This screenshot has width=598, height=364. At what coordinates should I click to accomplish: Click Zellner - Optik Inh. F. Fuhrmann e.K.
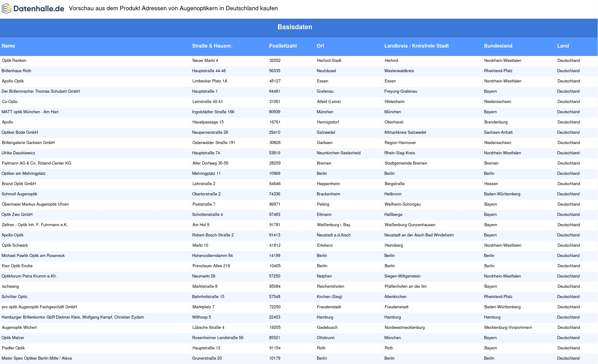pyautogui.click(x=35, y=225)
